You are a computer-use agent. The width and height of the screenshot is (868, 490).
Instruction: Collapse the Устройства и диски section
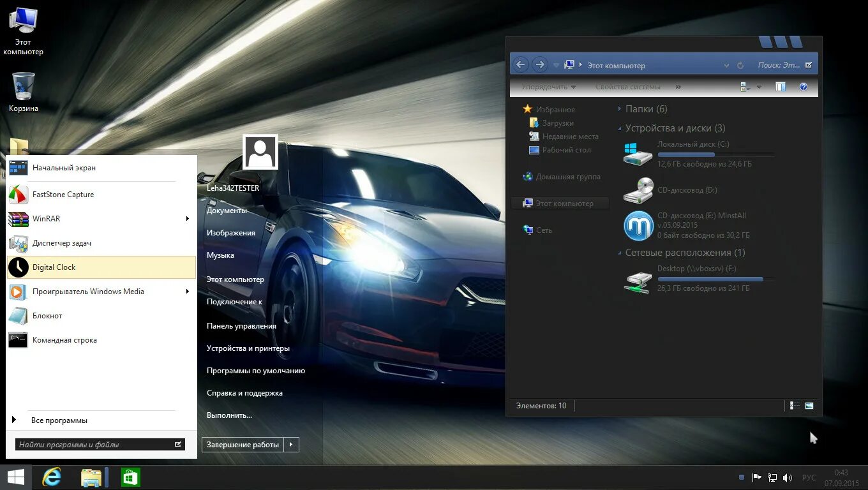point(618,128)
